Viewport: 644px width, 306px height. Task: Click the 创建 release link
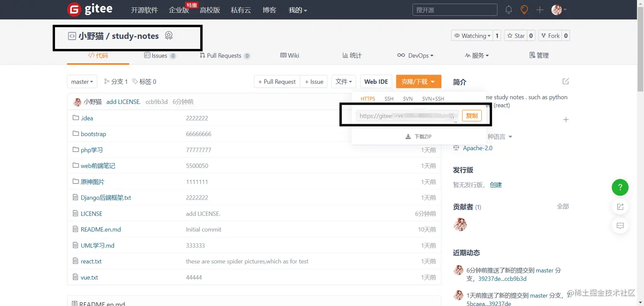coord(496,185)
